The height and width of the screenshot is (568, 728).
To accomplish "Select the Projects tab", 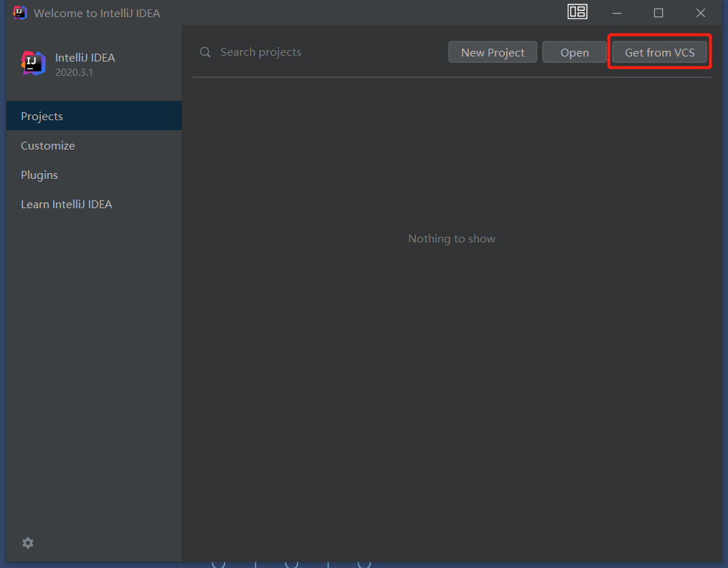I will tap(94, 116).
